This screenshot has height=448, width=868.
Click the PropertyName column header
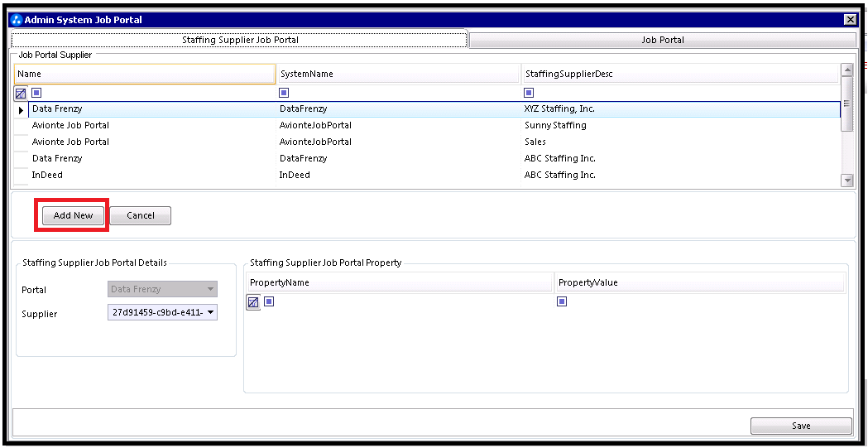(400, 282)
